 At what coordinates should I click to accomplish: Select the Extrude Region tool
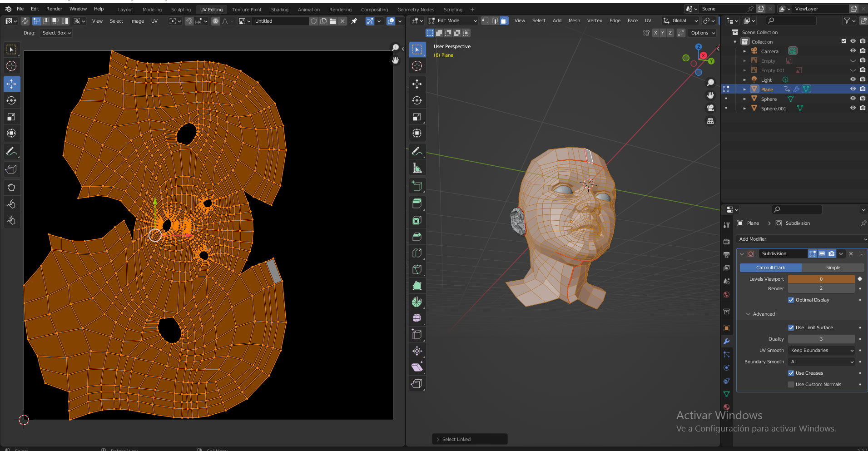pyautogui.click(x=417, y=203)
